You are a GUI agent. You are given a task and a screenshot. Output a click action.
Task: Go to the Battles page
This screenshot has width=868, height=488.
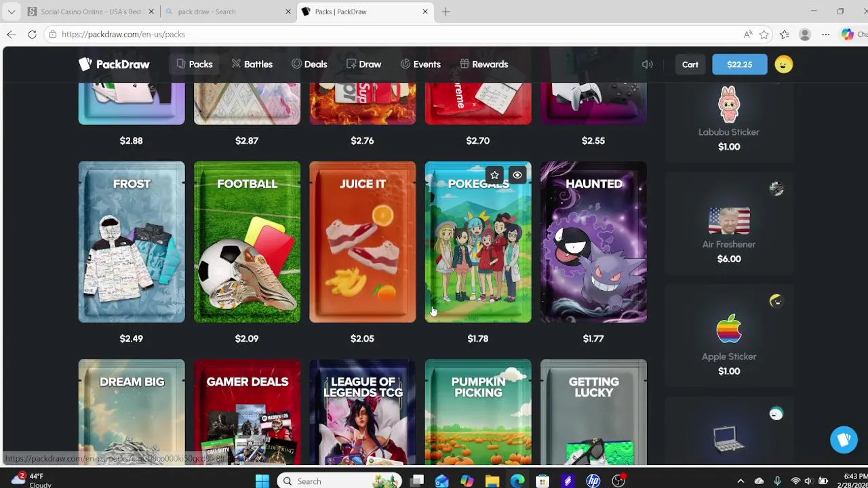[x=252, y=64]
